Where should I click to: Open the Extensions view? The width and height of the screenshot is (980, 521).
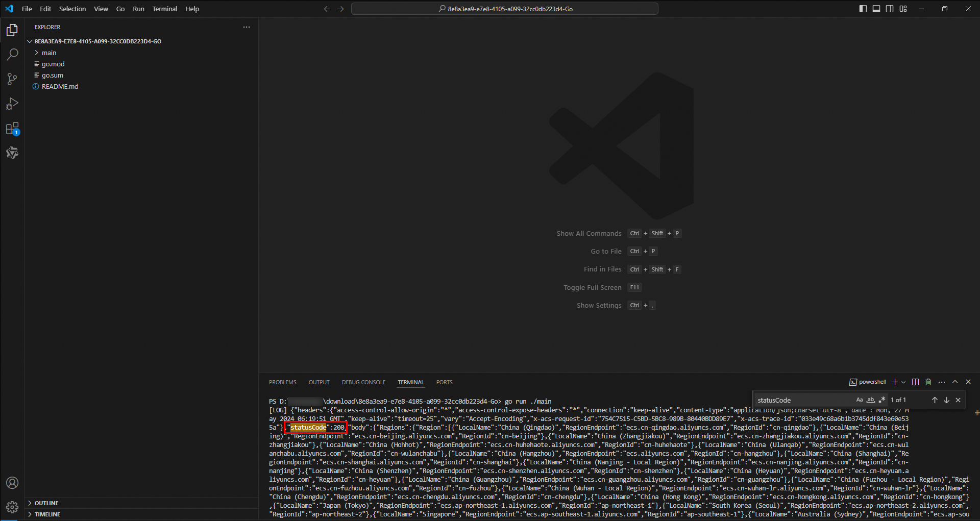click(12, 129)
